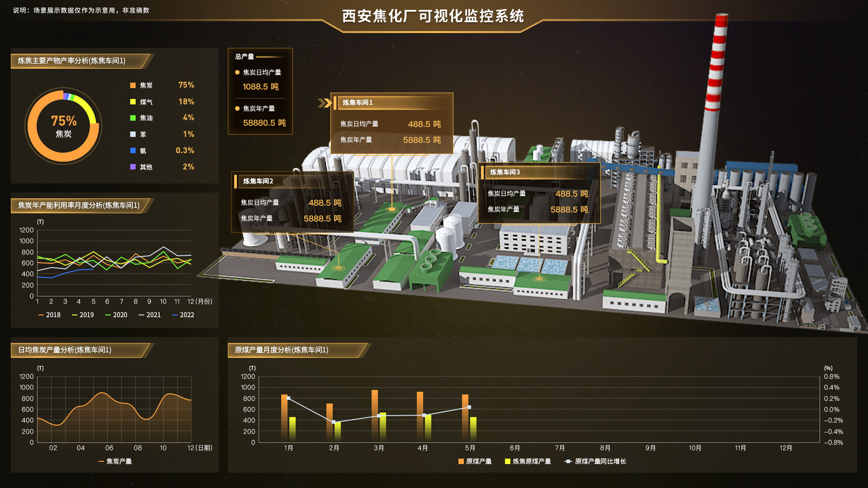Click the orange bullet next to 焦炭年产量
Viewport: 868px width, 488px height.
click(237, 108)
